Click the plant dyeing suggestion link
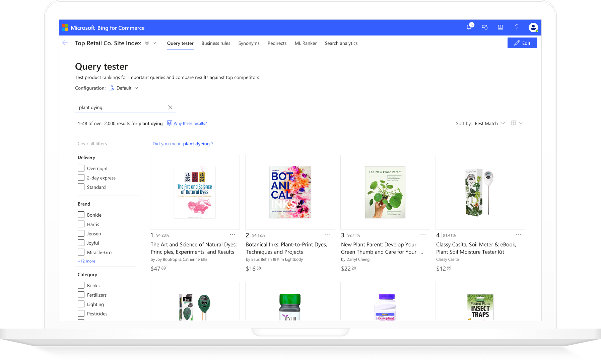Viewport: 601px width, 364px height. (196, 144)
